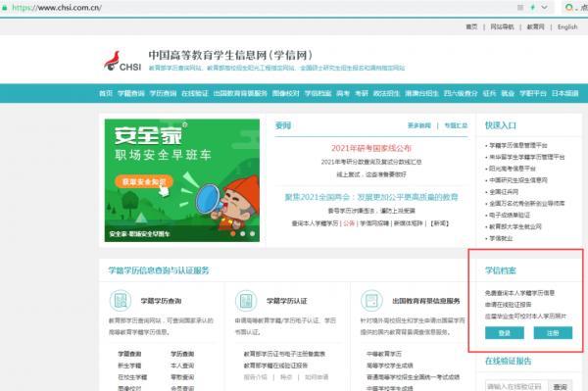Open 学籍查询 in the navigation bar
588x391 pixels.
131,93
